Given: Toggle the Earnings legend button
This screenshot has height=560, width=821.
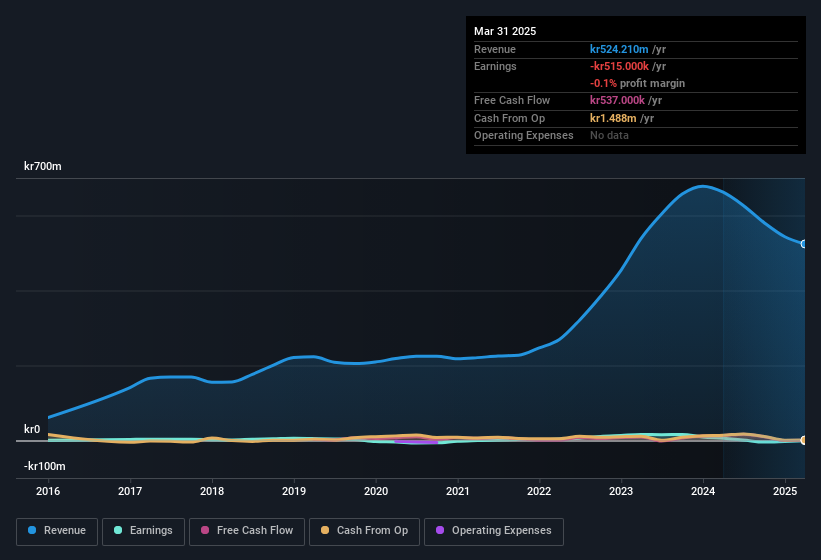Looking at the screenshot, I should (143, 531).
